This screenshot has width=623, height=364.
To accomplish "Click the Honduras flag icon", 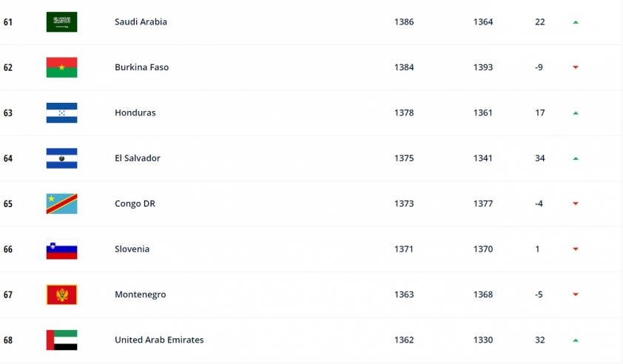I will [61, 113].
